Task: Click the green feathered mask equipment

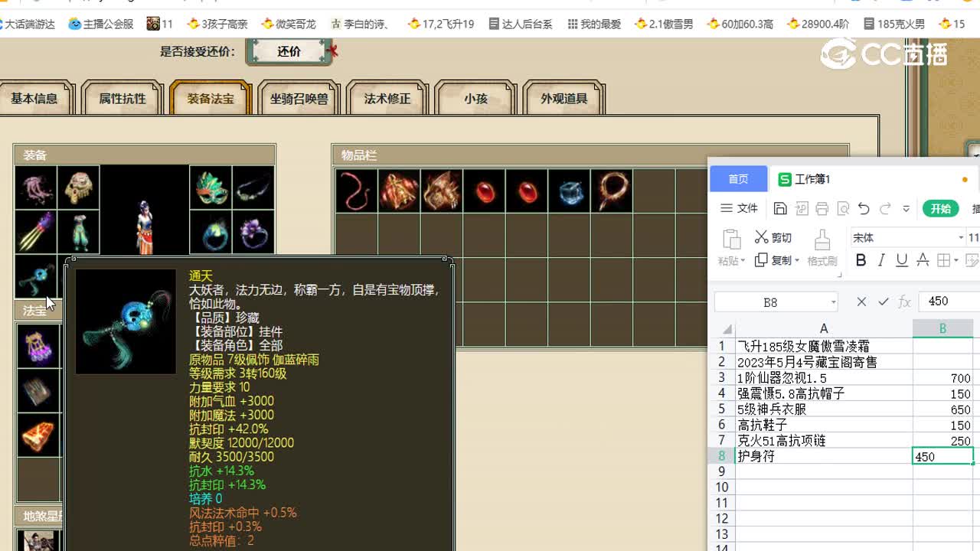Action: (x=211, y=187)
